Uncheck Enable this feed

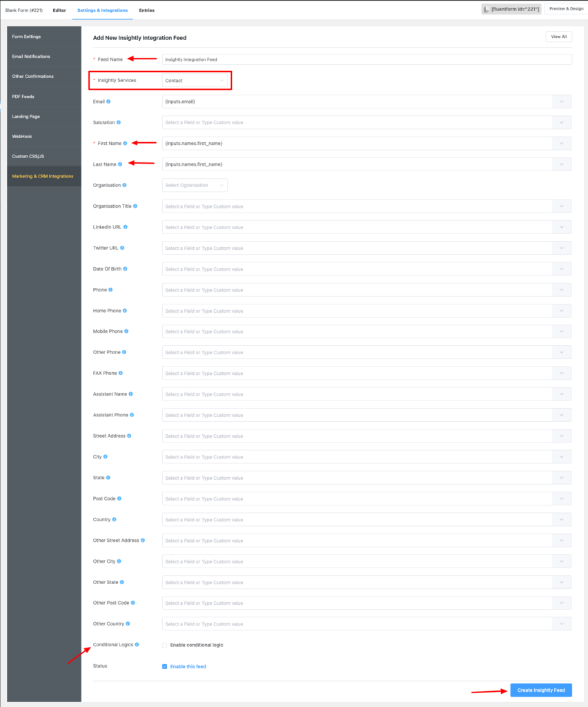point(164,666)
